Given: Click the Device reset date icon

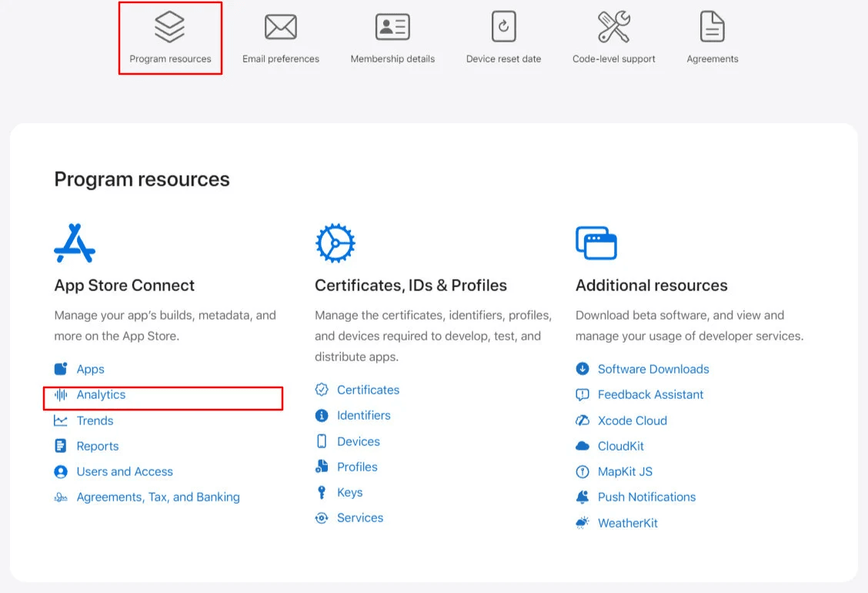Looking at the screenshot, I should [504, 27].
